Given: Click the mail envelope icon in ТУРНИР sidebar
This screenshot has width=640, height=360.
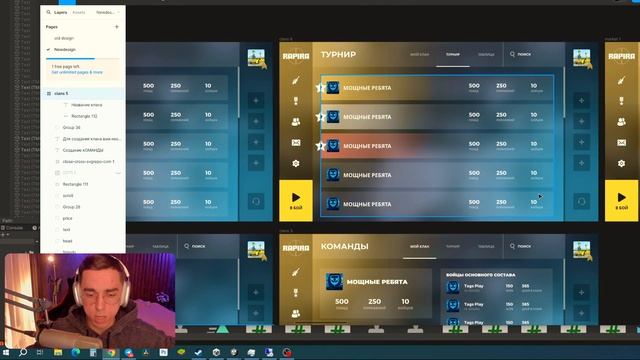Looking at the screenshot, I should [296, 142].
